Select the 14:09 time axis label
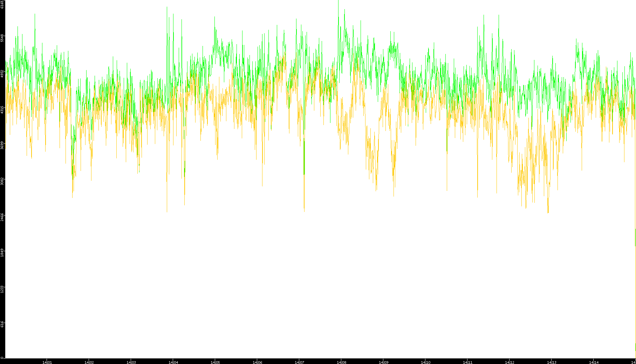Screen dimensions: 636x364 pyautogui.click(x=383, y=362)
